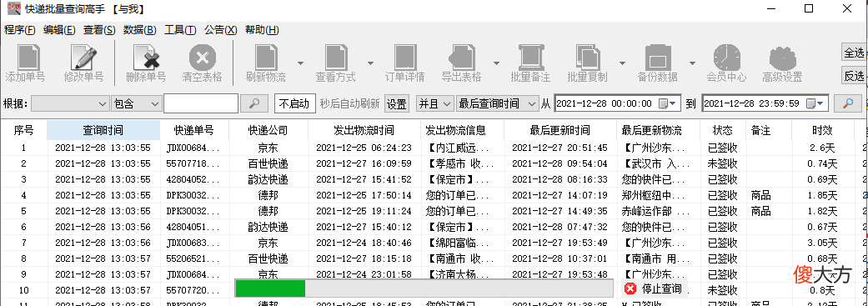The width and height of the screenshot is (868, 306).
Task: Sort by 最后更新时间 column header
Action: [x=559, y=131]
